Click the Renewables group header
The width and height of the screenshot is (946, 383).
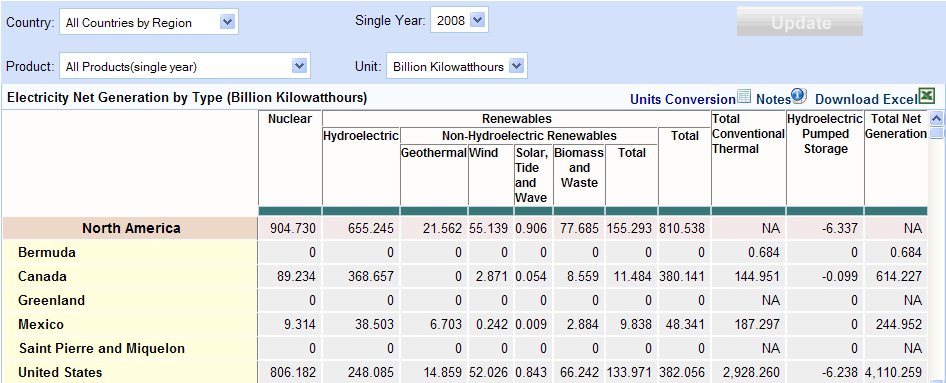point(517,119)
